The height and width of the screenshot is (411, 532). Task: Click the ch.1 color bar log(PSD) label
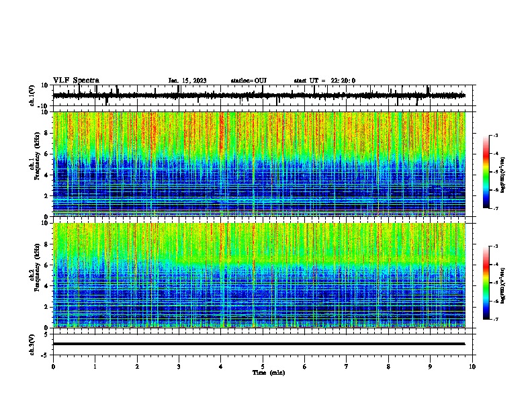502,175
